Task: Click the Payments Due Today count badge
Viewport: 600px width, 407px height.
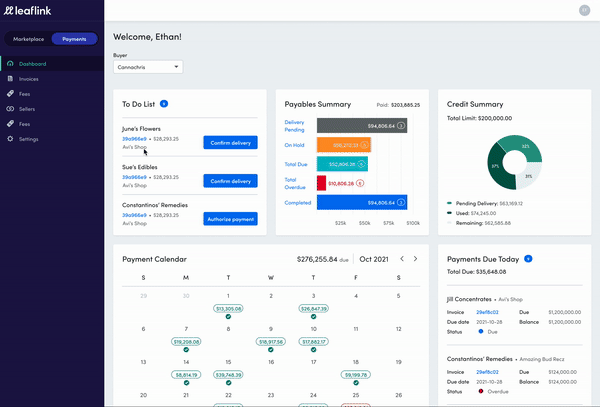Action: 528,259
